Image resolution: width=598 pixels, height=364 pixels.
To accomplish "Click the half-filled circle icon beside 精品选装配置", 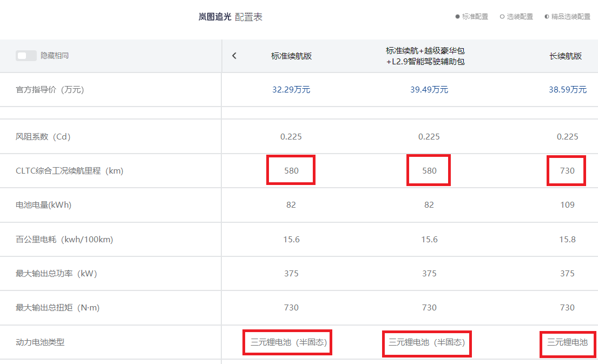I will click(x=547, y=17).
